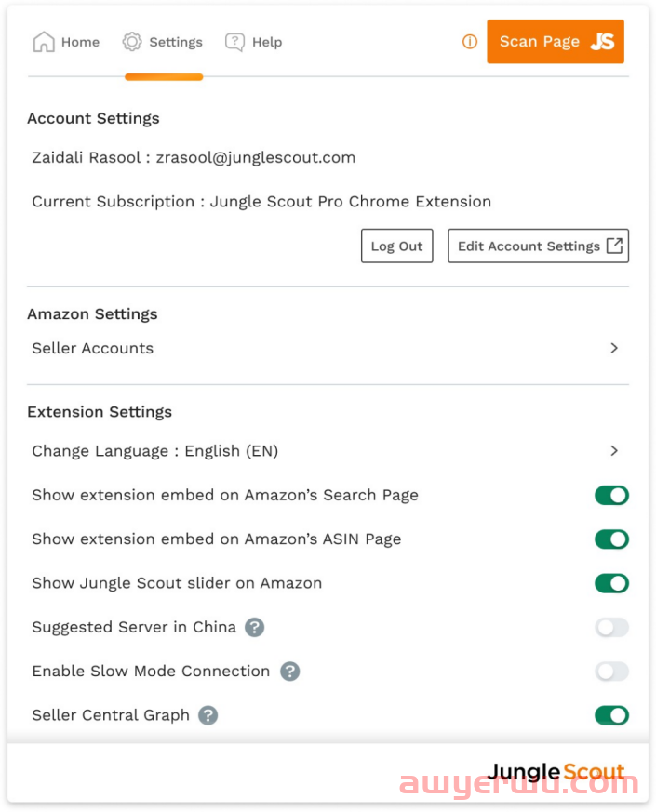Click 'Change Language : English (EN)' text
The height and width of the screenshot is (812, 656).
click(155, 451)
